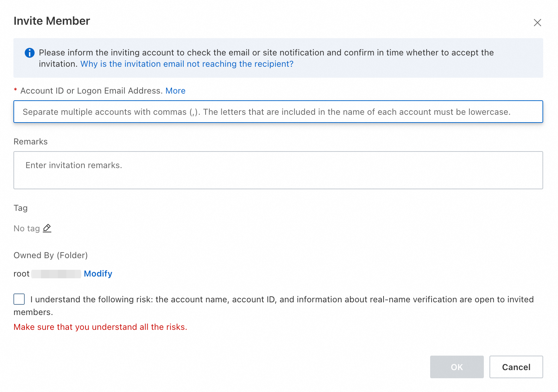Viewport: 558px width, 392px height.
Task: Click the Owned By (Folder) label
Action: (51, 255)
